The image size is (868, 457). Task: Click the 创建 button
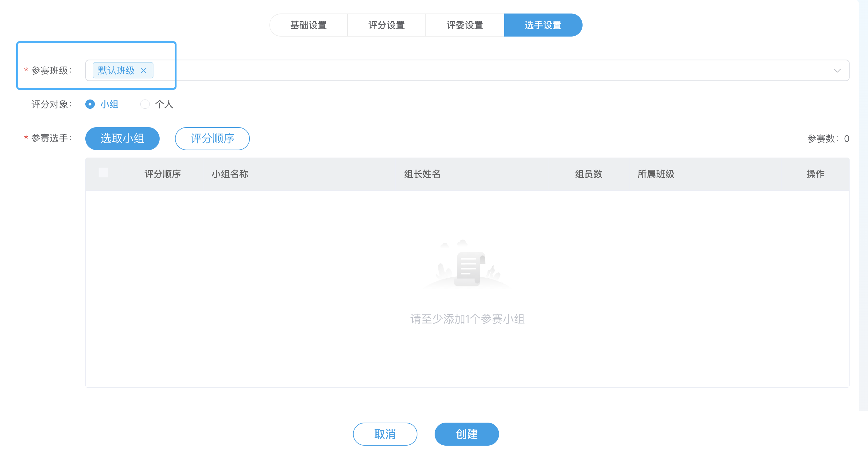point(467,434)
